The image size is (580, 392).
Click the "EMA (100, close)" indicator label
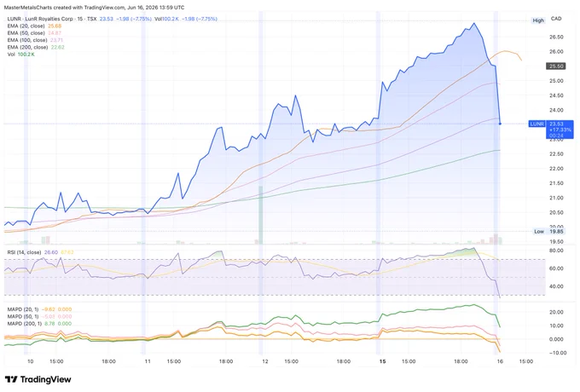click(27, 40)
